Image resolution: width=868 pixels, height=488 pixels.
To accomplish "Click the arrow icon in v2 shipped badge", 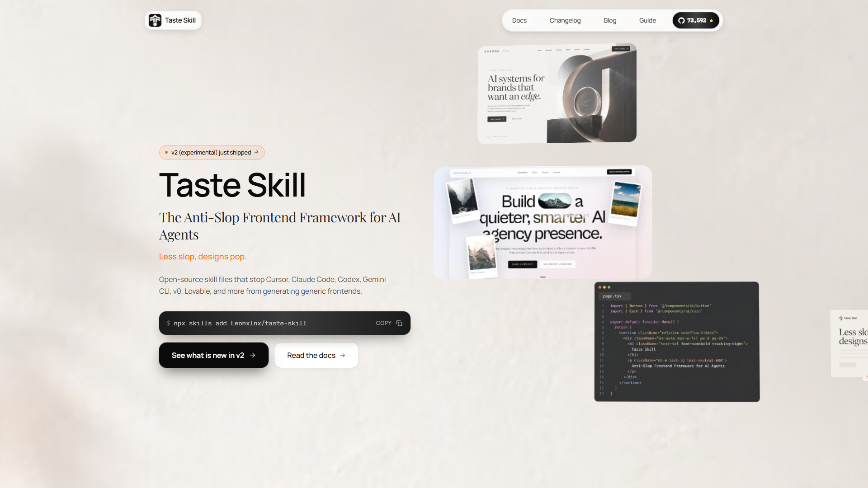I will pos(256,152).
